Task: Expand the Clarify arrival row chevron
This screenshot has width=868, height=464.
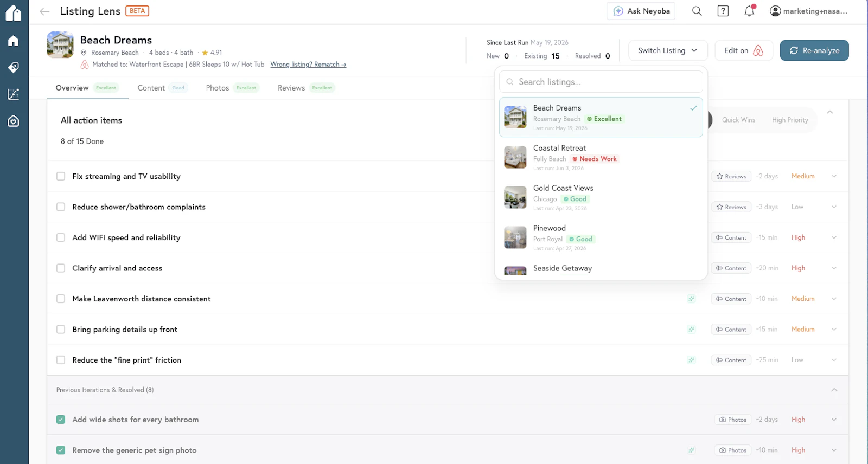Action: [834, 268]
